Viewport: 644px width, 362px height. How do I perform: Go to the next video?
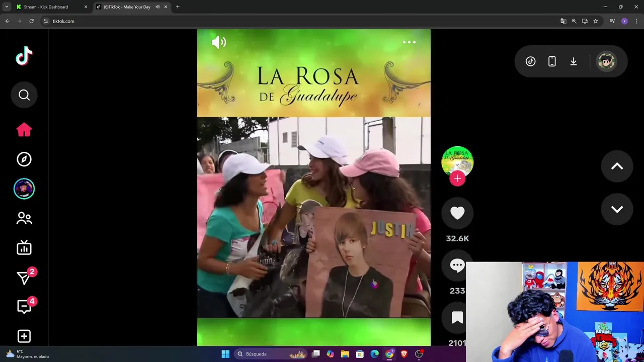[x=617, y=209]
